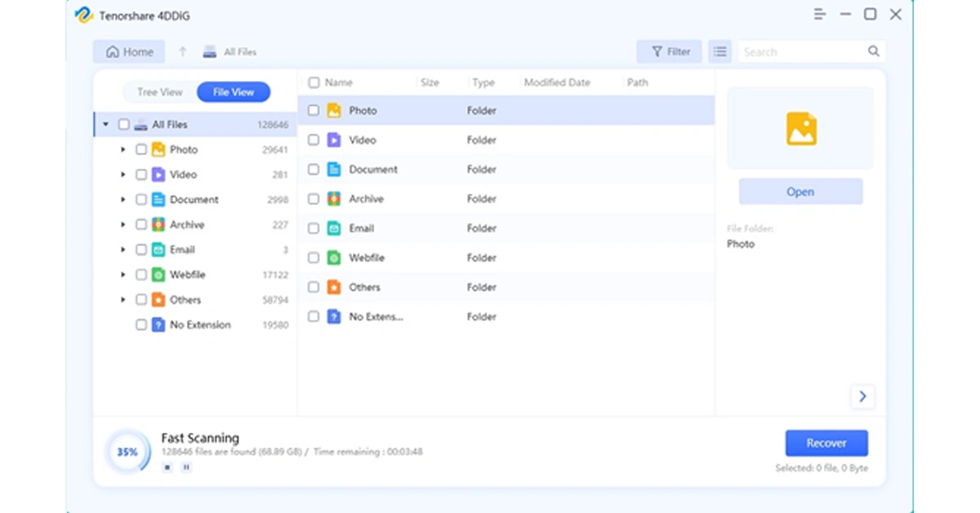The height and width of the screenshot is (513, 980).
Task: Click the stop scan icon
Action: (167, 467)
